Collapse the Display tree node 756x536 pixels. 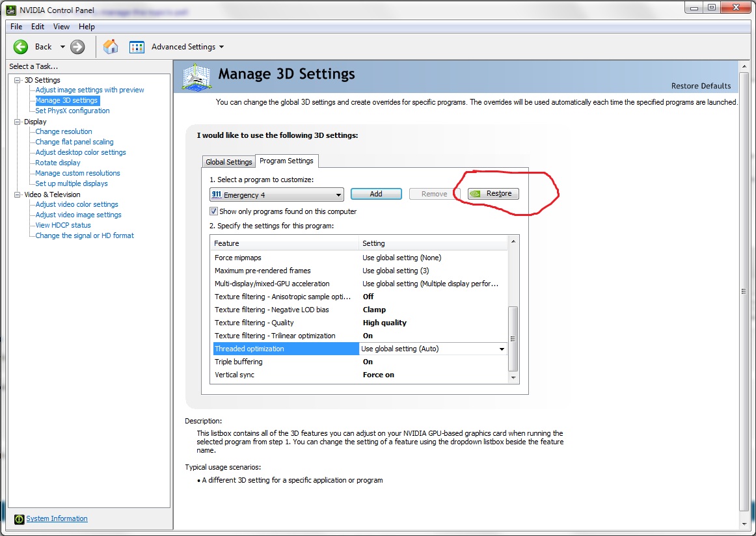click(x=18, y=122)
